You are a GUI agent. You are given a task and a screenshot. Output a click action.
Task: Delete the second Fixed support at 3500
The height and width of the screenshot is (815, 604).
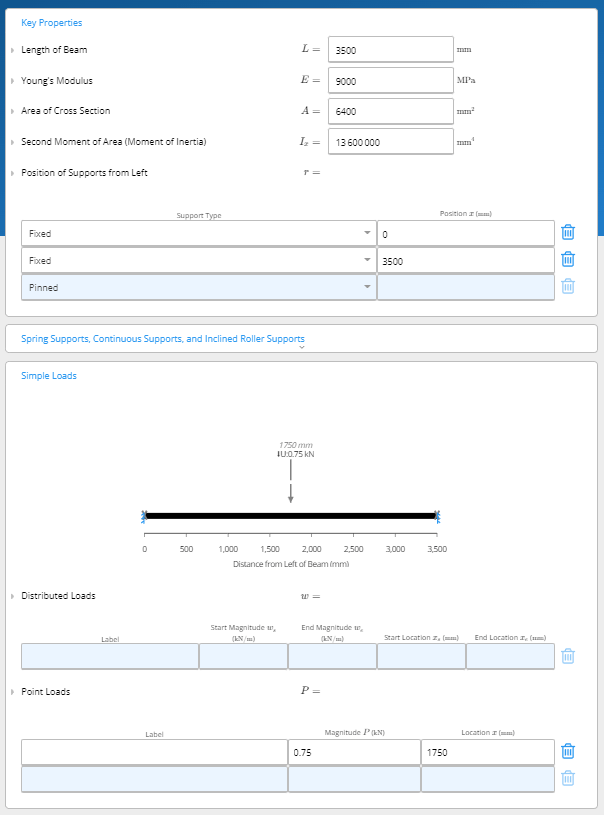pos(567,260)
